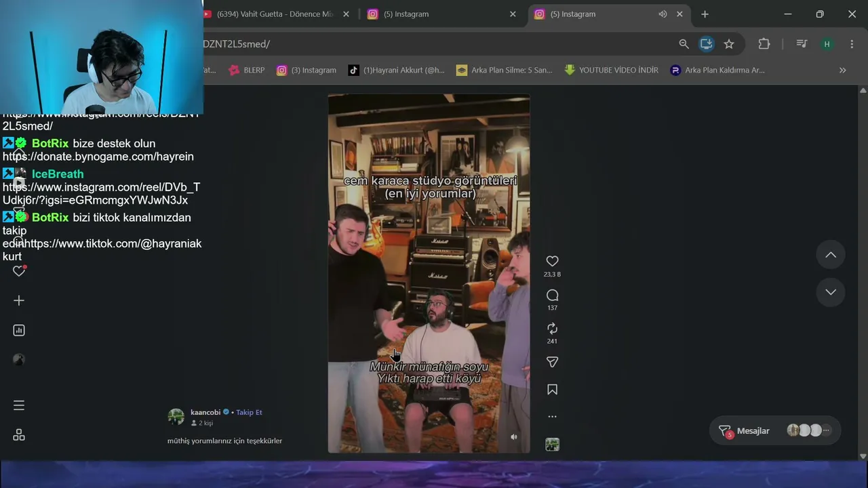Click the IceBreath username in chat
868x488 pixels.
click(x=58, y=174)
